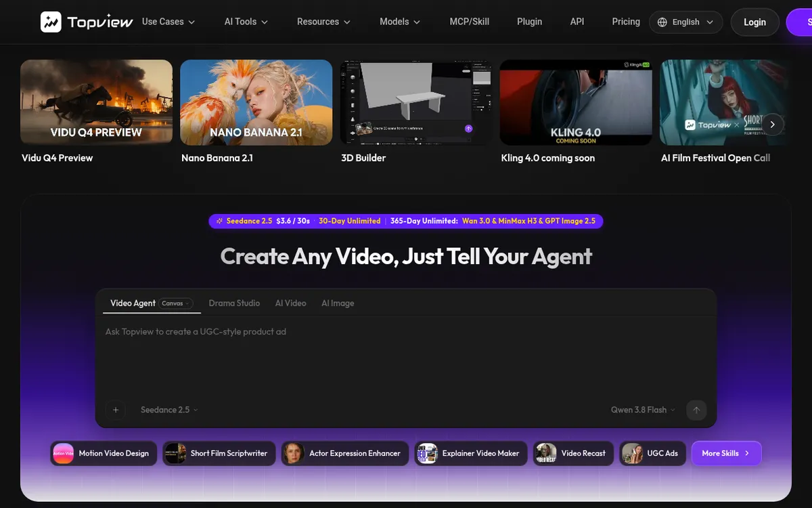Image resolution: width=812 pixels, height=508 pixels.
Task: Click the globe language icon
Action: pyautogui.click(x=662, y=22)
